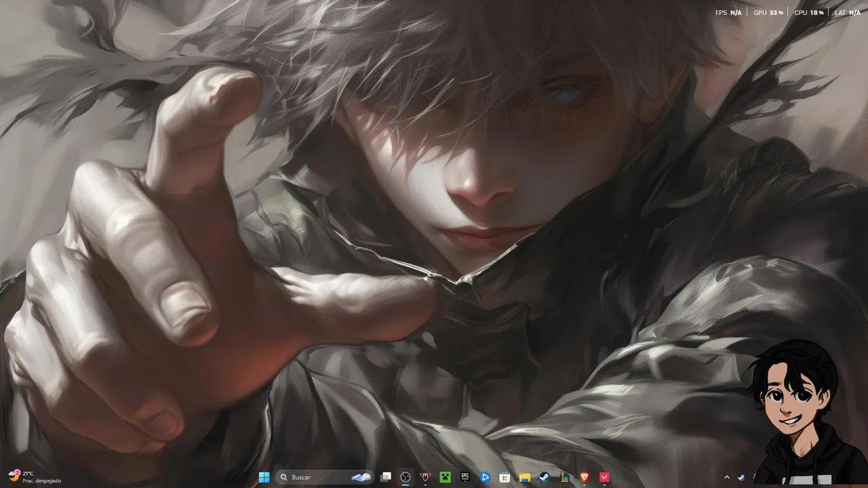The width and height of the screenshot is (868, 488).
Task: Open Steam from the taskbar
Action: pyautogui.click(x=545, y=477)
